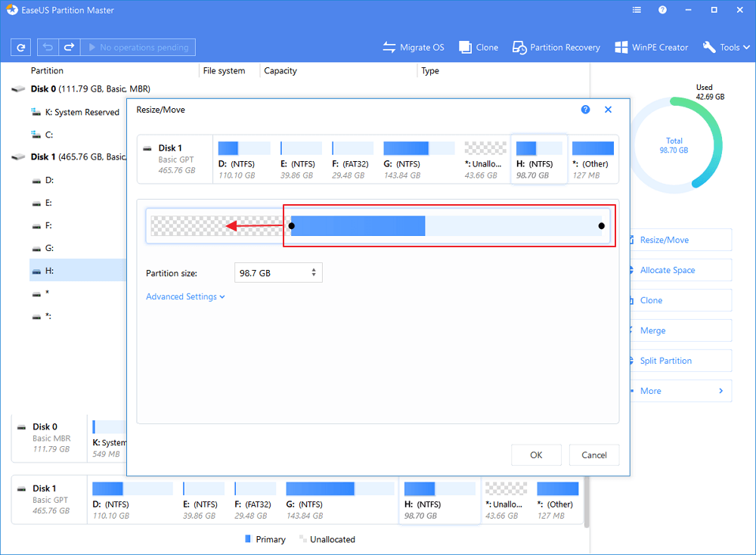
Task: Cancel the Resize/Move dialog
Action: pos(593,454)
